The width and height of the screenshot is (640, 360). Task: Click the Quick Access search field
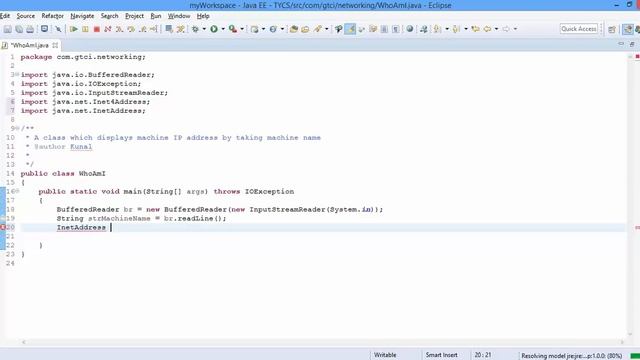[579, 29]
